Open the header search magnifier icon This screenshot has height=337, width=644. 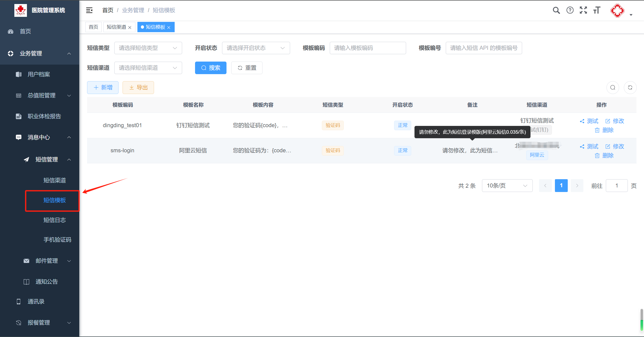(x=556, y=10)
